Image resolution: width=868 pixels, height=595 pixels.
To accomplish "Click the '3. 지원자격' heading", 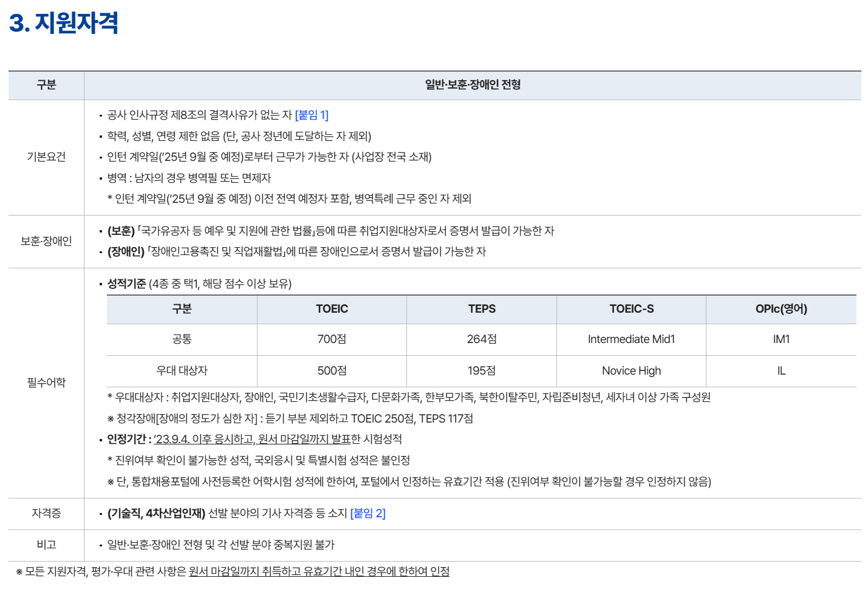I will tap(64, 23).
